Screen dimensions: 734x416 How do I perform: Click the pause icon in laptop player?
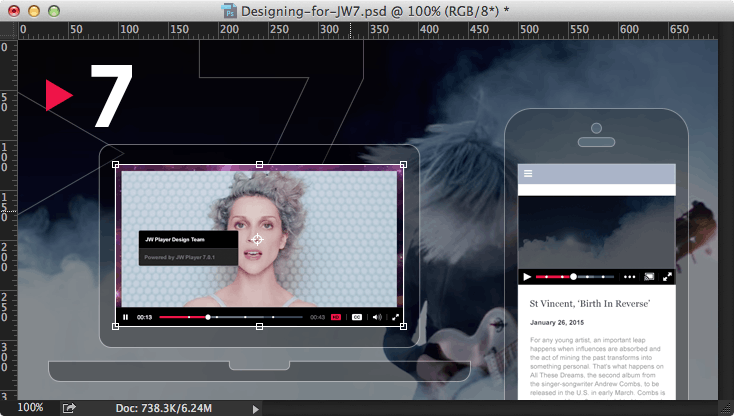[126, 317]
